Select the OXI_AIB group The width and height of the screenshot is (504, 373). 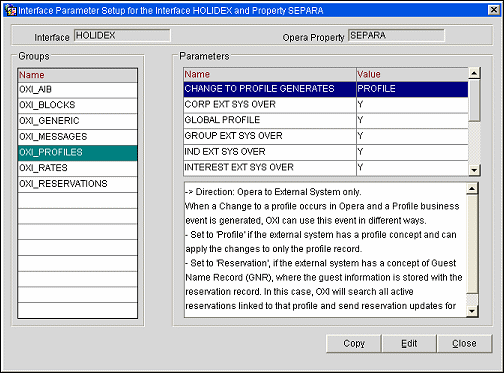click(77, 90)
